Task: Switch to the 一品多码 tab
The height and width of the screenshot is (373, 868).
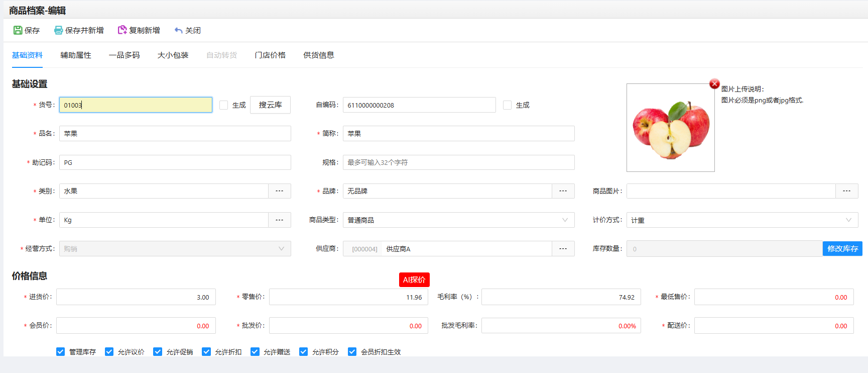Action: point(124,55)
